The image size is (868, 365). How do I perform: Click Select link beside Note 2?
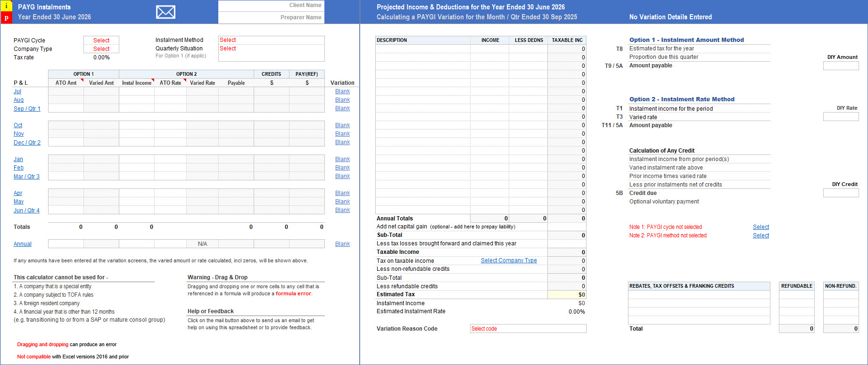click(x=761, y=235)
